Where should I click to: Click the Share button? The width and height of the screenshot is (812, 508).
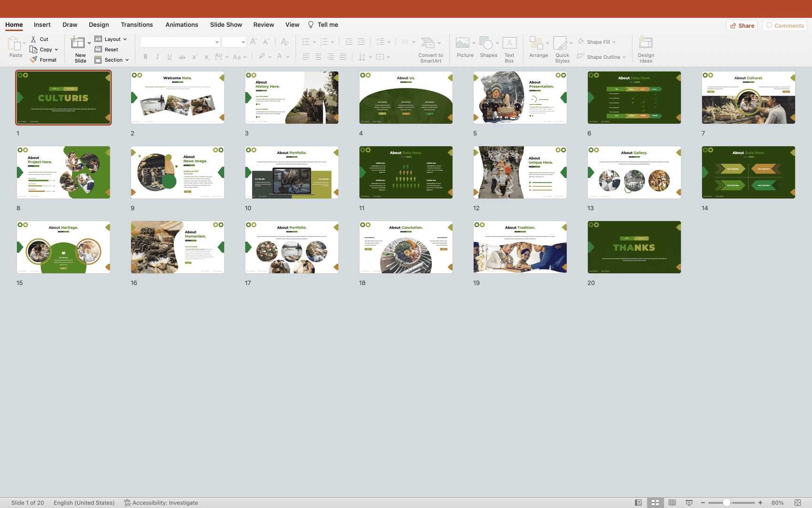point(742,26)
